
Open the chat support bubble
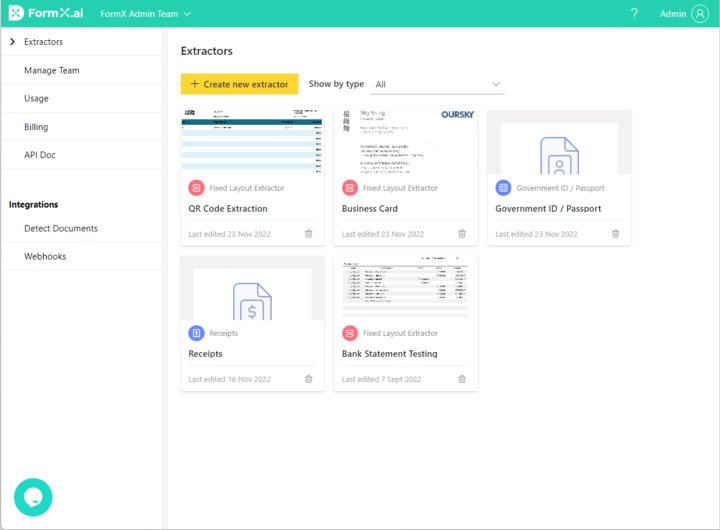click(x=33, y=497)
